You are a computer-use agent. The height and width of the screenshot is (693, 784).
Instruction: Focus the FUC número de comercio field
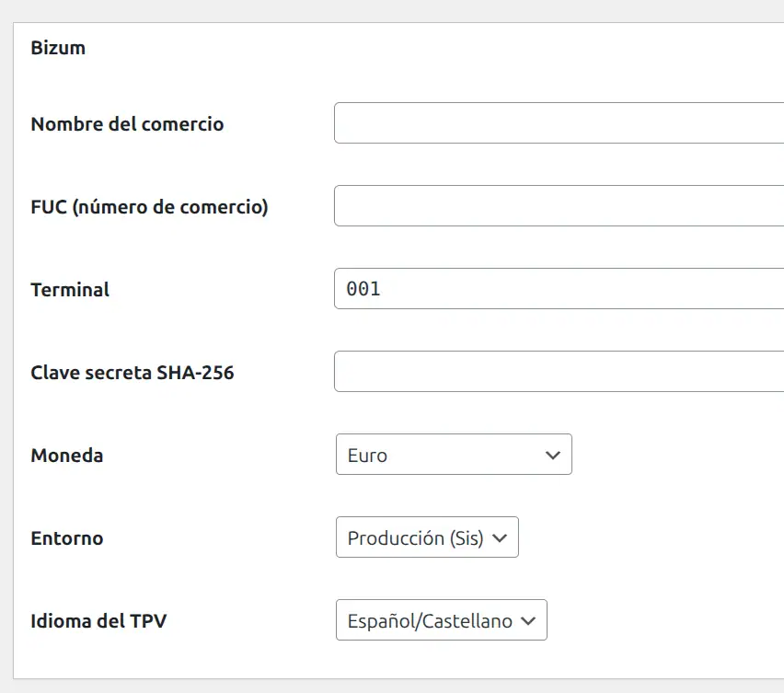click(x=559, y=206)
